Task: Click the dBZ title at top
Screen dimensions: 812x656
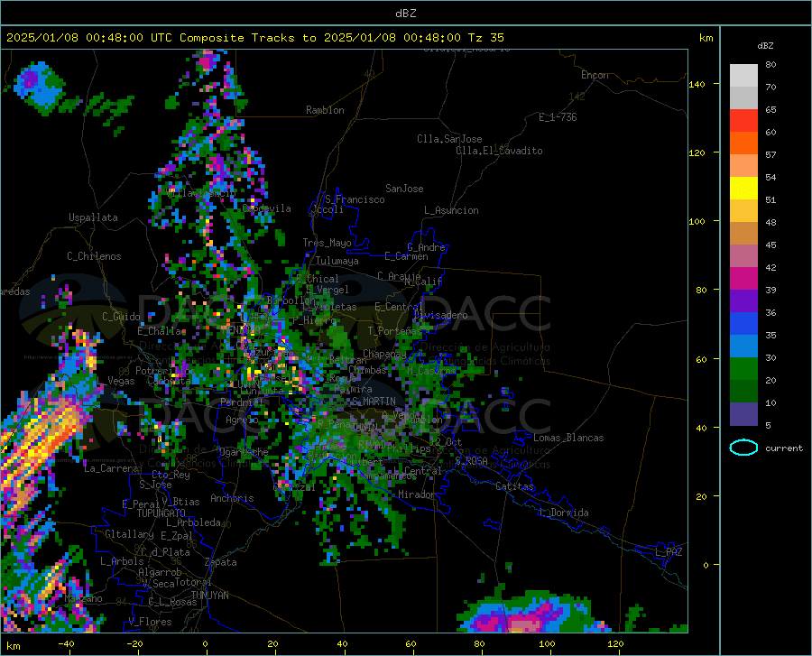Action: (405, 14)
